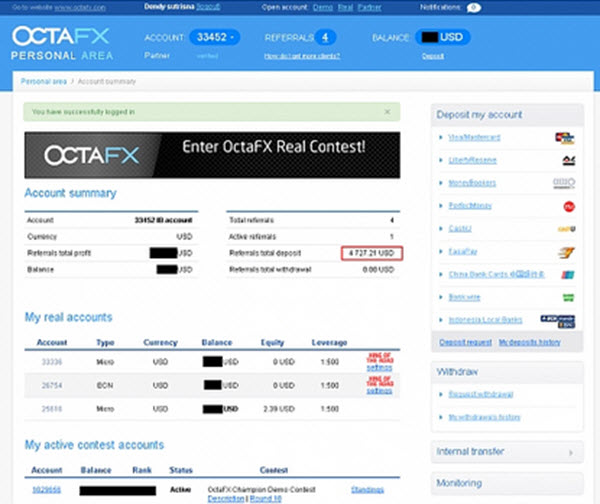
Task: Click the 33452 IB account value
Action: coord(163,220)
